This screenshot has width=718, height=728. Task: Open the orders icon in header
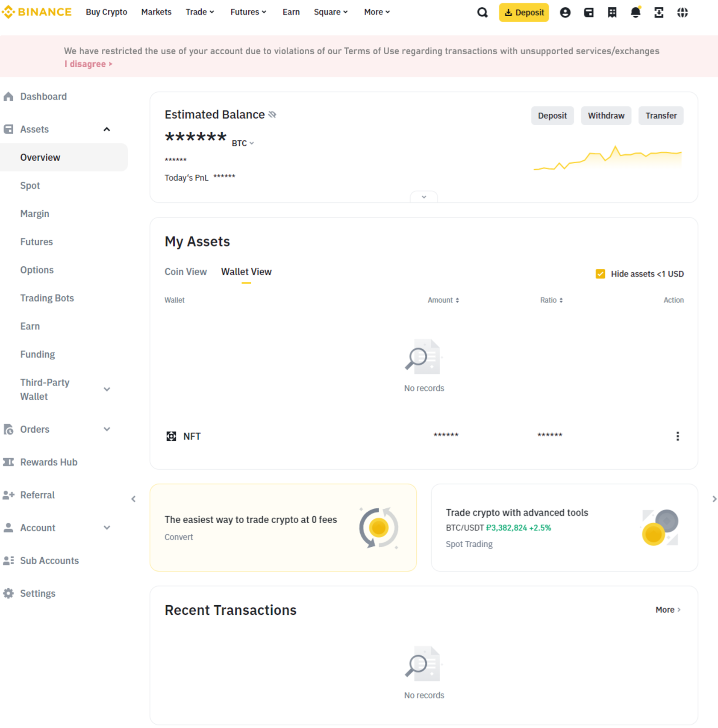tap(612, 12)
